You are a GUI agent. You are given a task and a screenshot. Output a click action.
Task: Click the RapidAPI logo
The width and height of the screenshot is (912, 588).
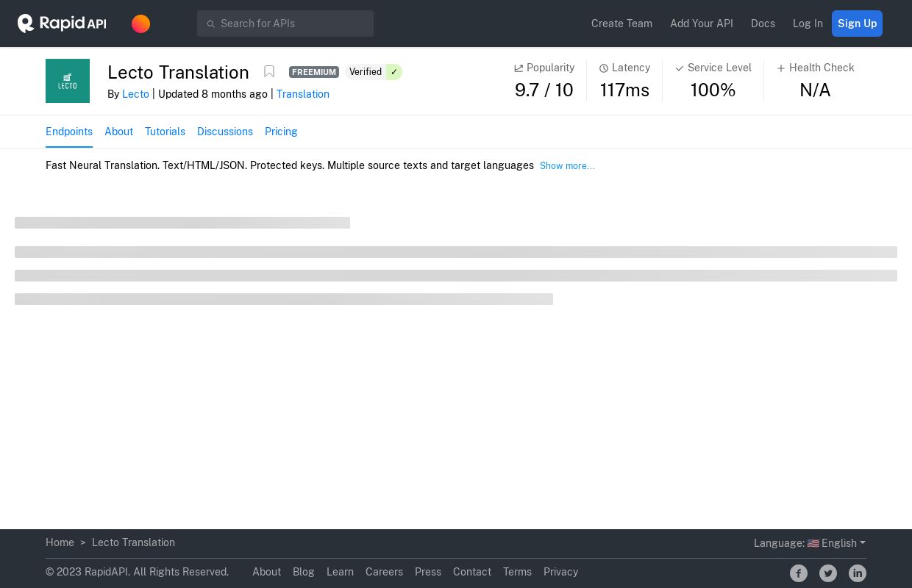click(62, 24)
